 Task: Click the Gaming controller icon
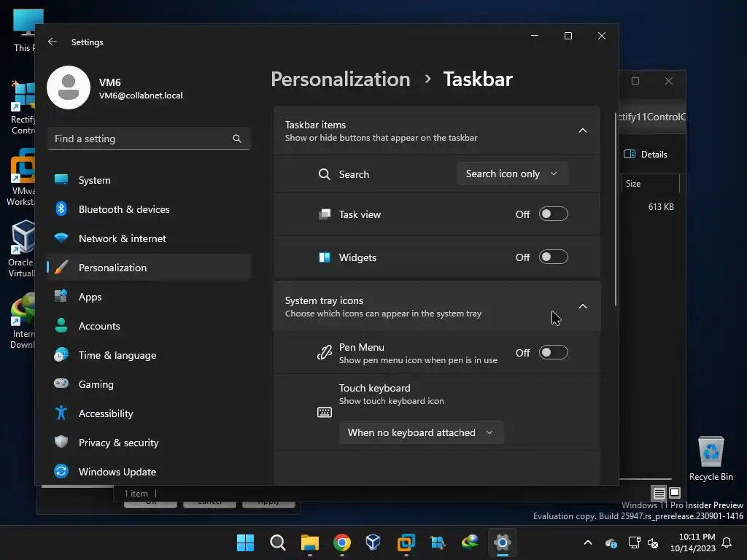(61, 384)
